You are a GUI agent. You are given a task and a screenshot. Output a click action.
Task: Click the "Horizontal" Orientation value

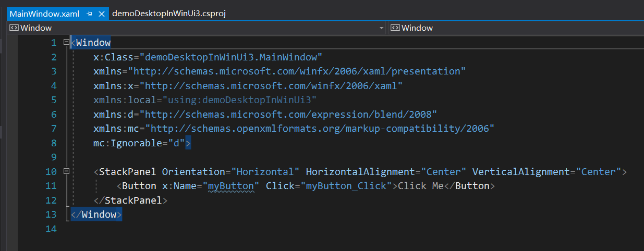[x=266, y=171]
